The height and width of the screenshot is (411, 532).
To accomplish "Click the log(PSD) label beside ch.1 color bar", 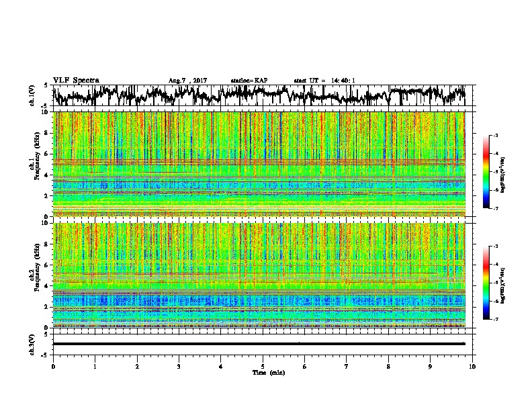I will point(503,175).
